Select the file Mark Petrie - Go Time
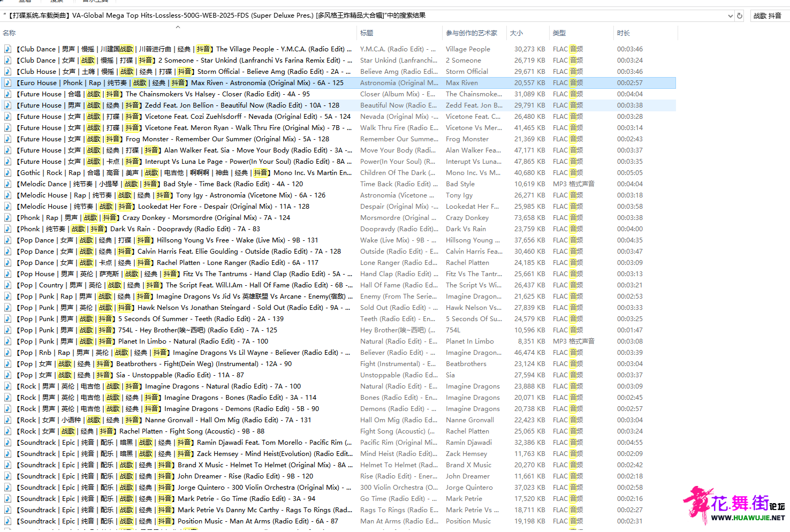 tap(166, 499)
